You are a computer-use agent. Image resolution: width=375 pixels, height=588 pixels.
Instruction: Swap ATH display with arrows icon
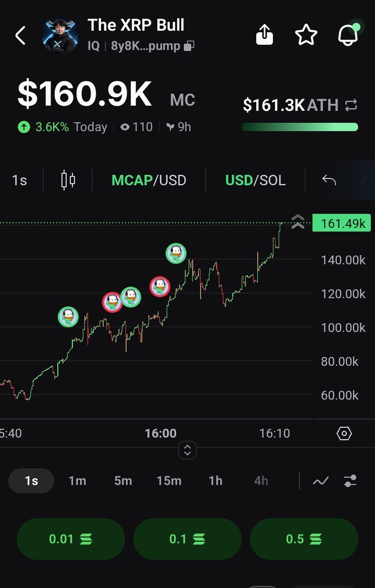(351, 106)
